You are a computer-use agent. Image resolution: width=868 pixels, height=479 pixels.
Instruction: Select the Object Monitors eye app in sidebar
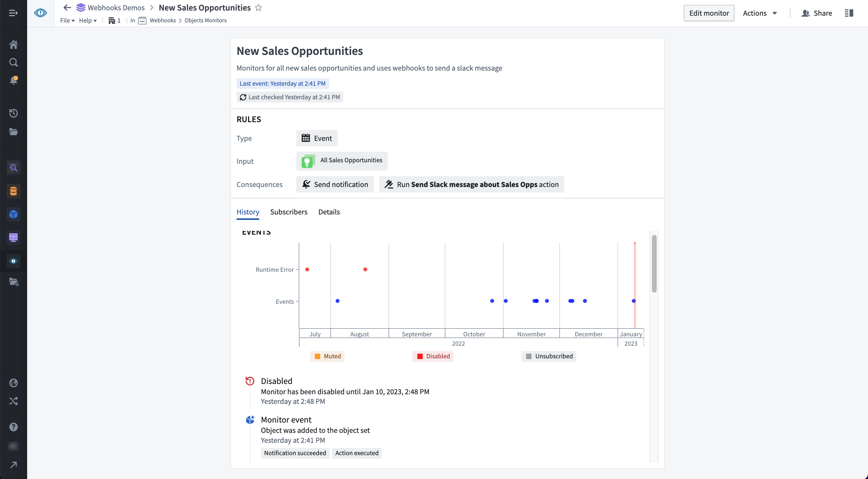click(x=13, y=261)
